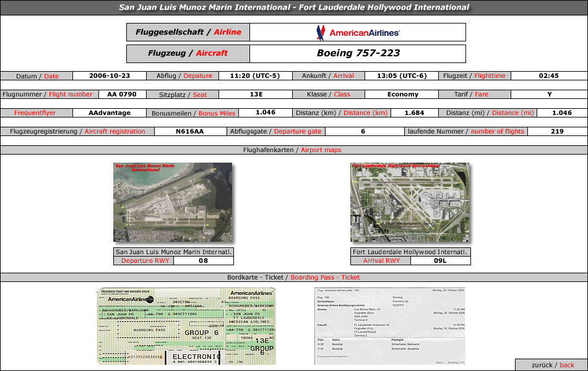This screenshot has width=588, height=371.
Task: Click the Arrival RWY label
Action: 381,260
